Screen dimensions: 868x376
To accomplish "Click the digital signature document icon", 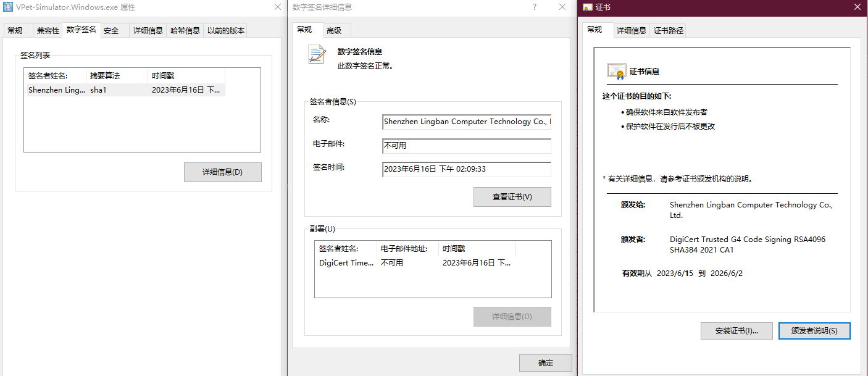I will 317,54.
